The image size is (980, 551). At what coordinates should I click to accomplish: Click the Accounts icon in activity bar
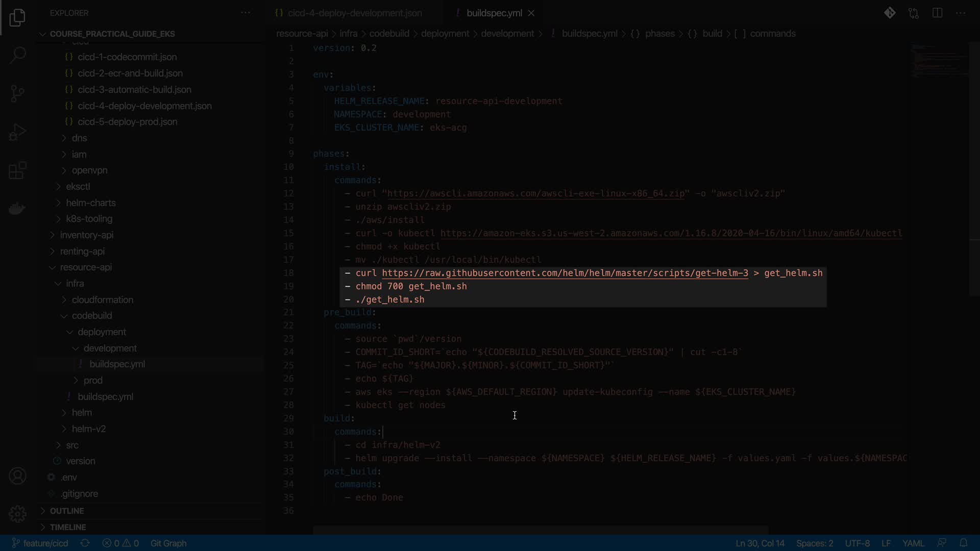click(x=17, y=476)
